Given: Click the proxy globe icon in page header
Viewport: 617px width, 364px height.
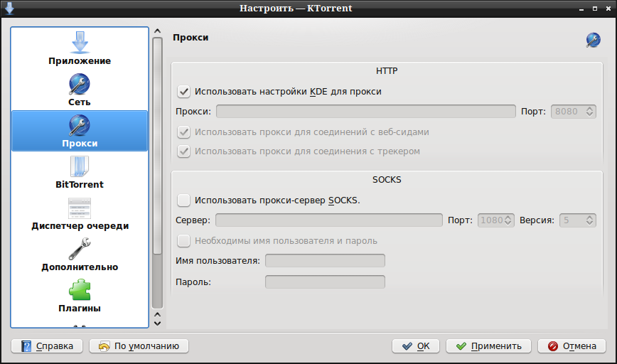Looking at the screenshot, I should tap(593, 40).
